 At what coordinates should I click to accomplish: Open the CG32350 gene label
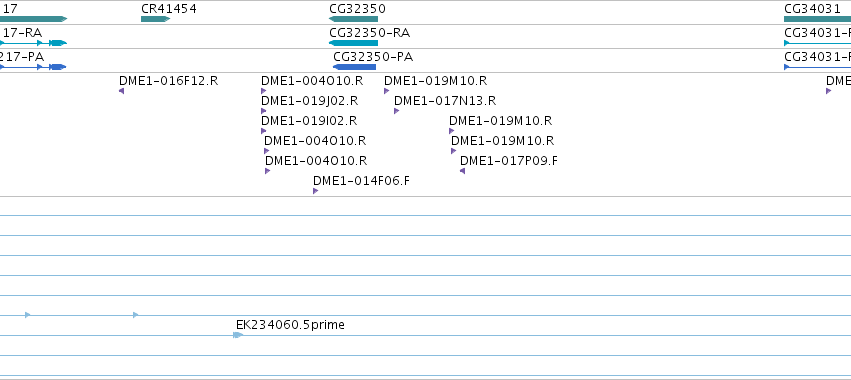click(x=357, y=9)
